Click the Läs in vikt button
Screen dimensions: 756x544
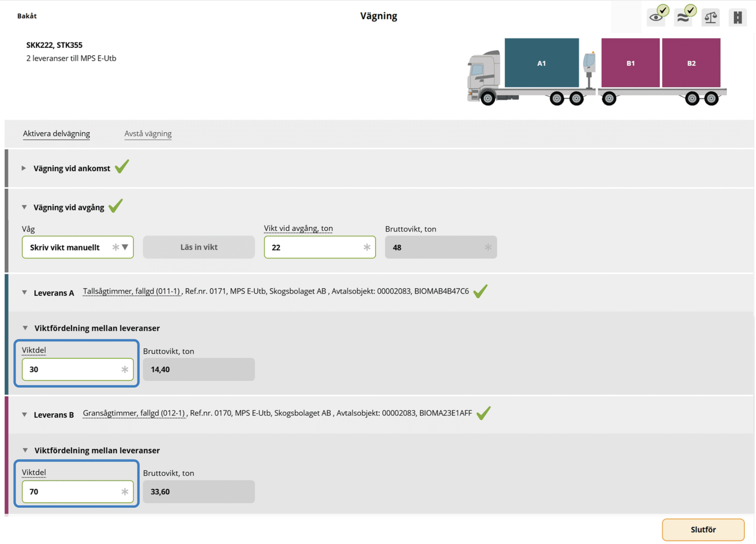(x=199, y=247)
